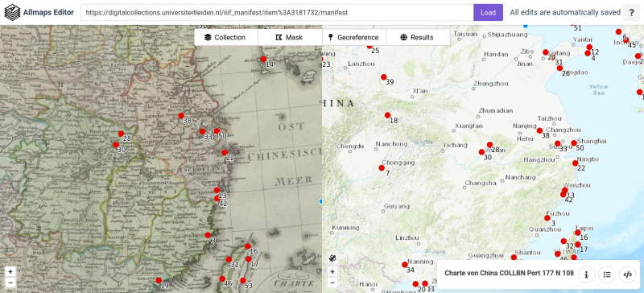Open the info icon for Charte von China
The image size is (644, 293).
[587, 275]
